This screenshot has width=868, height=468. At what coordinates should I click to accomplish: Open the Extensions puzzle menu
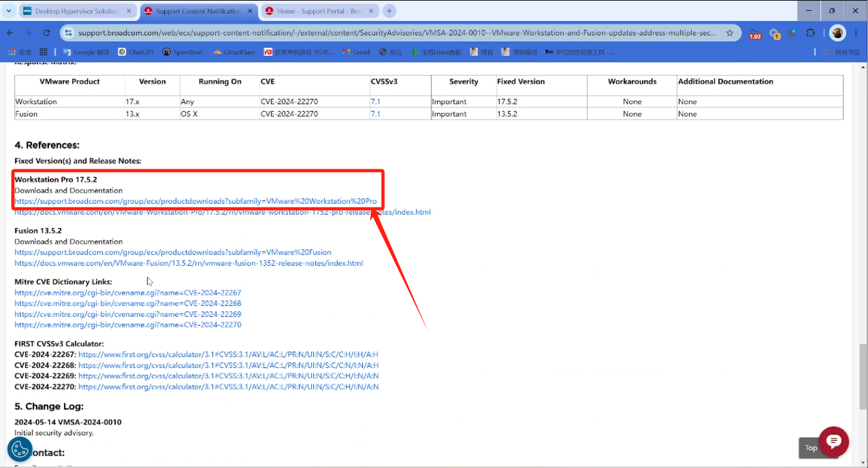[811, 32]
